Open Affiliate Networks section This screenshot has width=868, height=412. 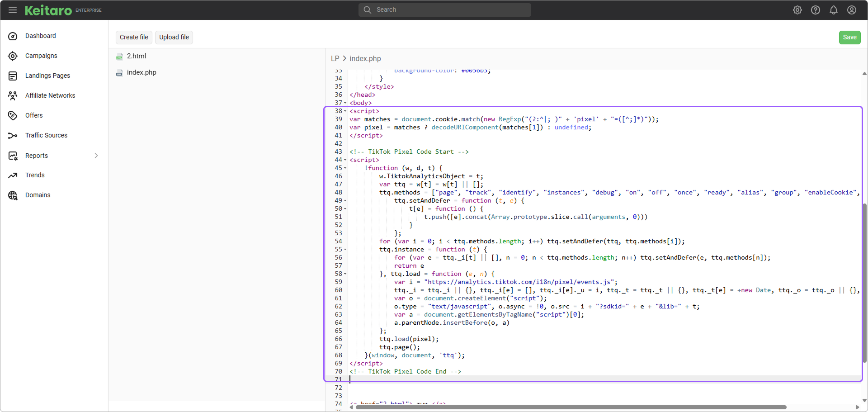[x=50, y=95]
